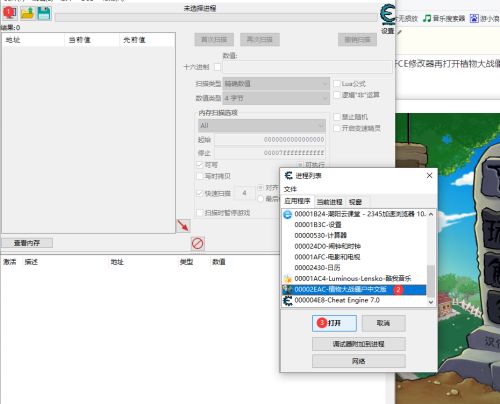
Task: Click the 先前值 column header
Action: (147, 40)
